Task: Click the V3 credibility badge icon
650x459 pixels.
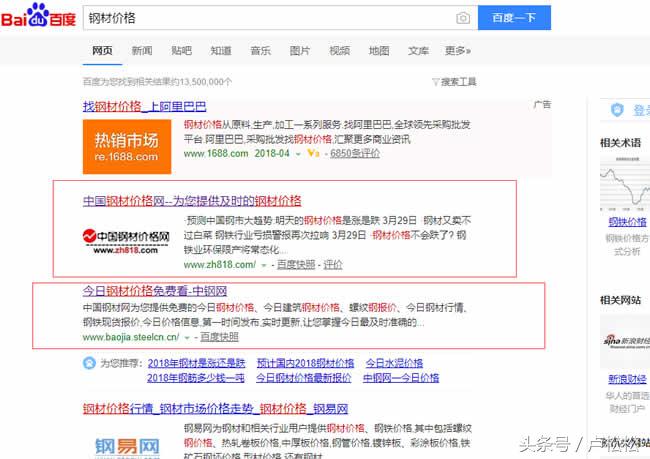Action: coord(313,153)
